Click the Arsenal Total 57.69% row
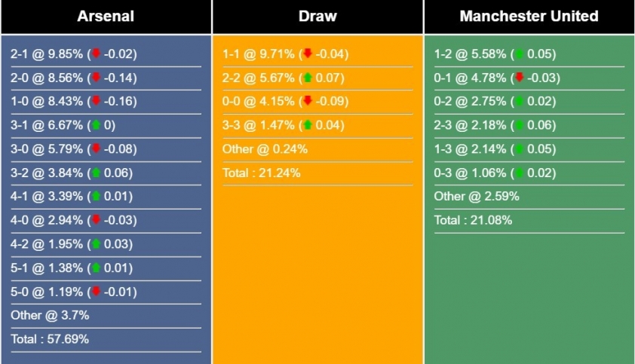Screen dimensions: 635x364 106,339
